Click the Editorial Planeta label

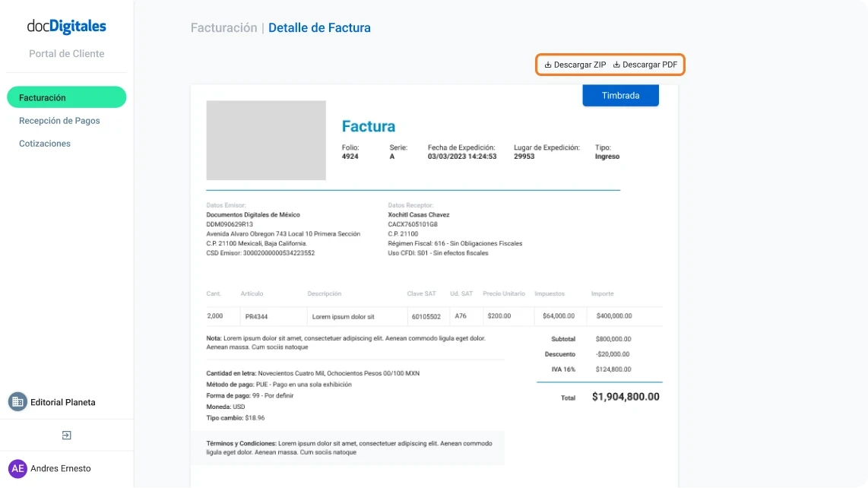(x=64, y=402)
